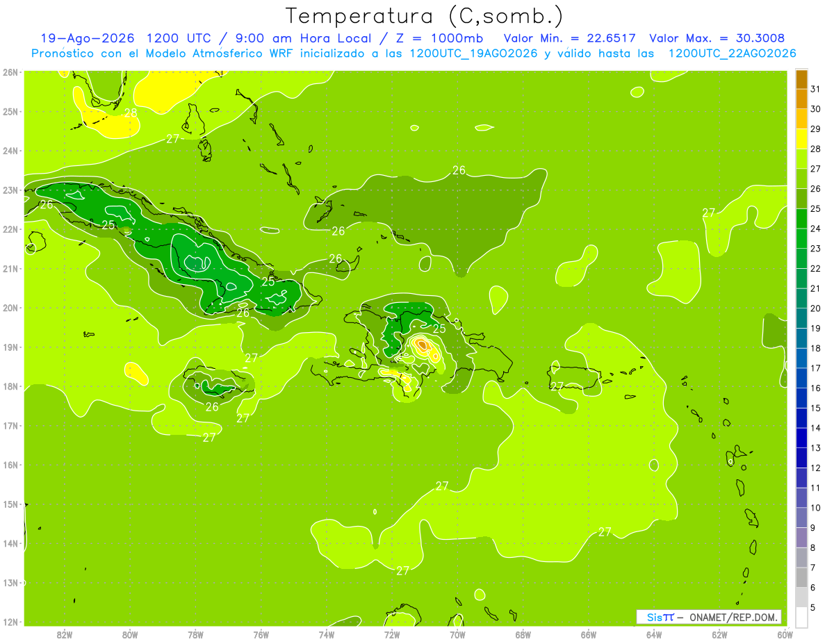
Task: Click the '28' contour label near Florida
Action: point(131,113)
